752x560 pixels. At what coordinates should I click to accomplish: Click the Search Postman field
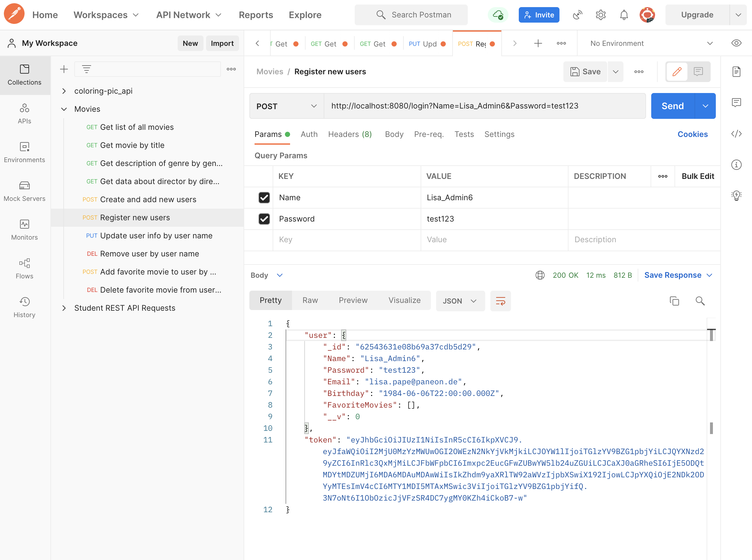411,15
